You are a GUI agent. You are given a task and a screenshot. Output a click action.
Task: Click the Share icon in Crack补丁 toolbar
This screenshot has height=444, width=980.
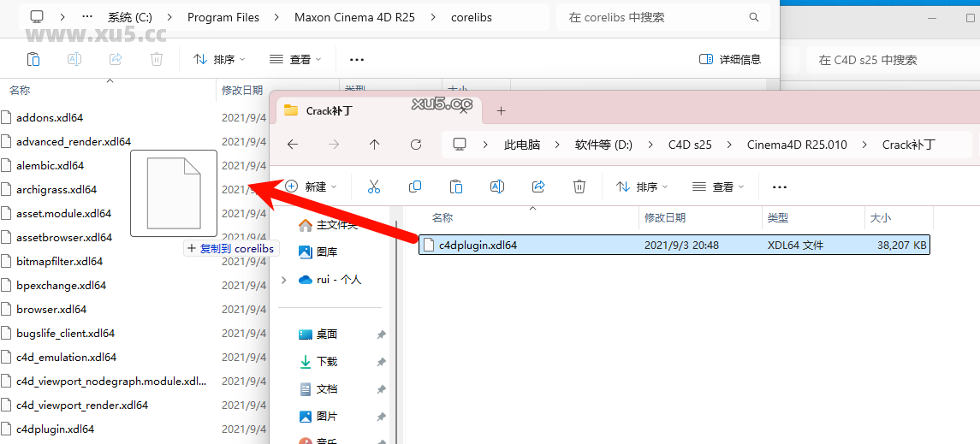click(x=538, y=186)
